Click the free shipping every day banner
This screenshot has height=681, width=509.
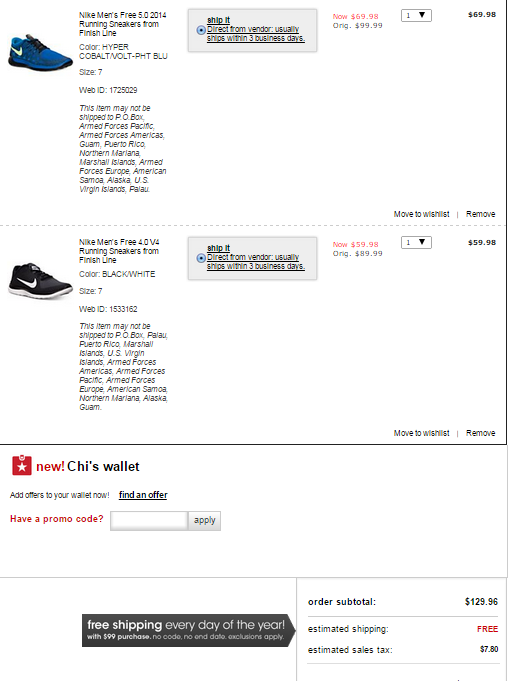coord(188,630)
